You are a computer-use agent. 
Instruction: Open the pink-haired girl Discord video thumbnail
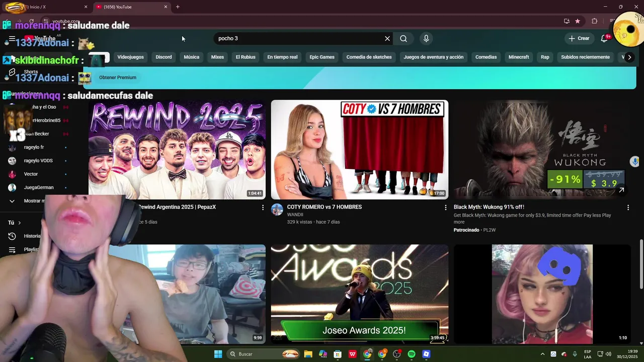[542, 294]
